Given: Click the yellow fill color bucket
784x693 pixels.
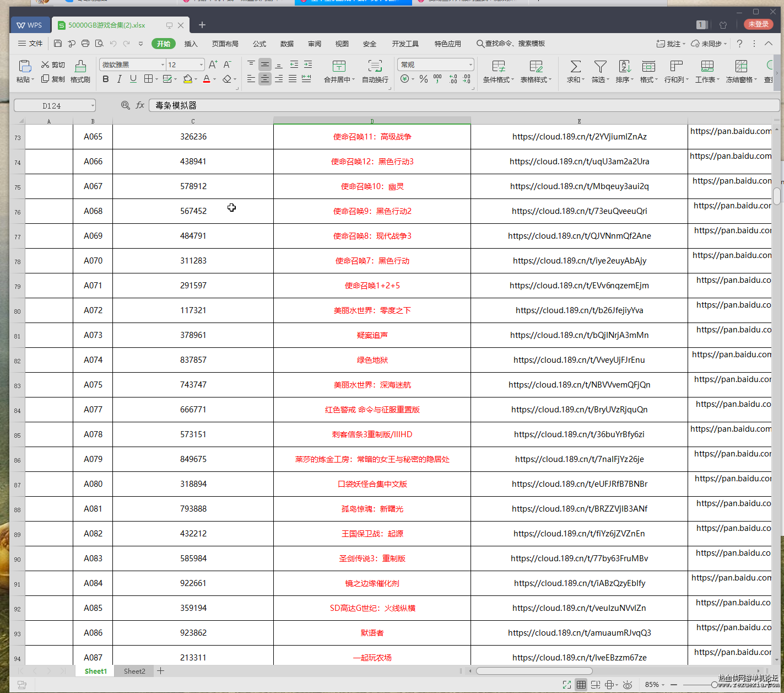Looking at the screenshot, I should (187, 79).
